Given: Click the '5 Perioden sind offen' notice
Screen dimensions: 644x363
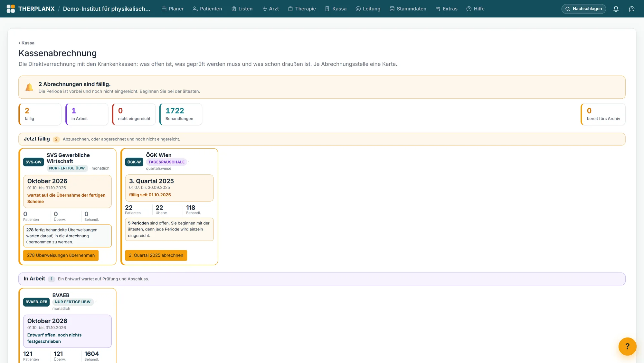Looking at the screenshot, I should click(x=169, y=229).
